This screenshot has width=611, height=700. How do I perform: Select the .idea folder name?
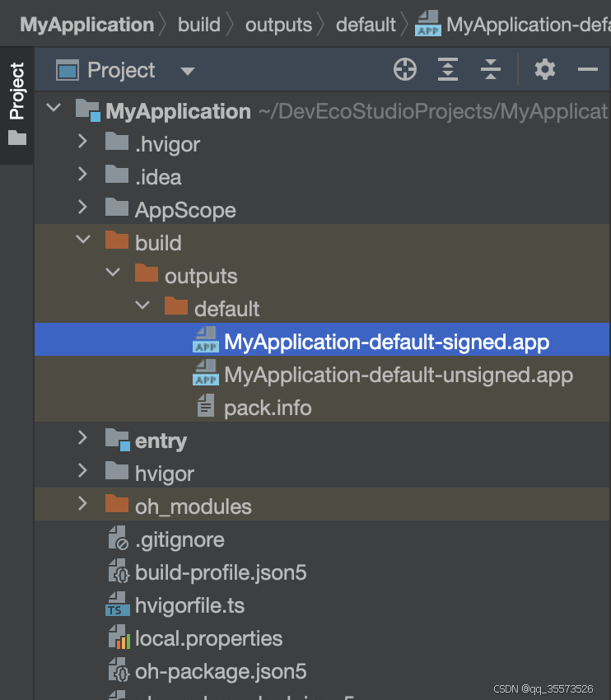pos(158,177)
